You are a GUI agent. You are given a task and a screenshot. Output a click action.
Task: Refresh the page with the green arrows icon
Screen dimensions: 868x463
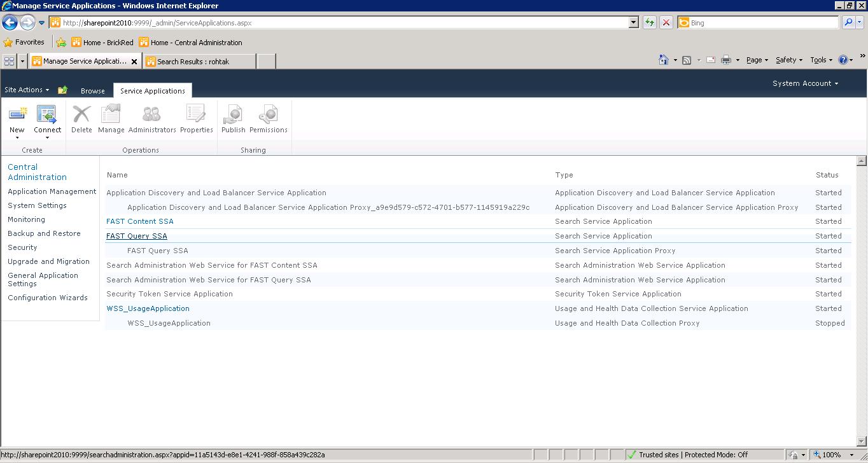tap(649, 23)
